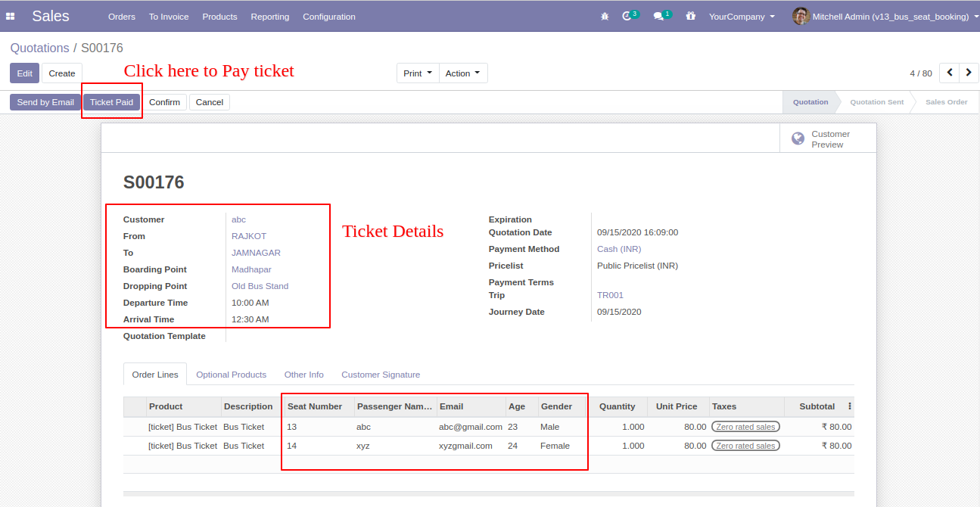Open the Configuration menu

coord(329,17)
